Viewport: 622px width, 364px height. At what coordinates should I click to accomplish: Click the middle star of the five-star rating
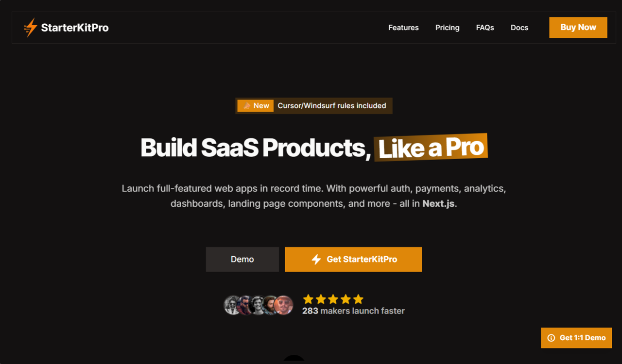click(333, 299)
